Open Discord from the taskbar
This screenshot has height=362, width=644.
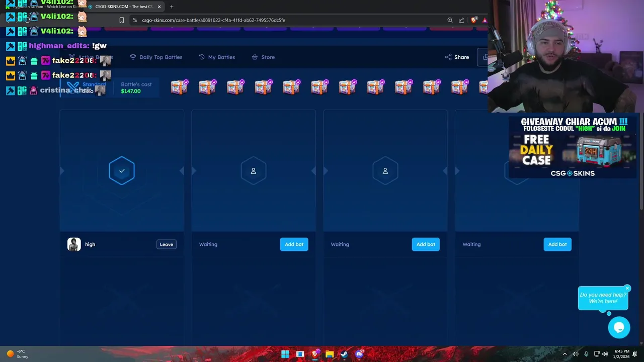[x=359, y=354]
